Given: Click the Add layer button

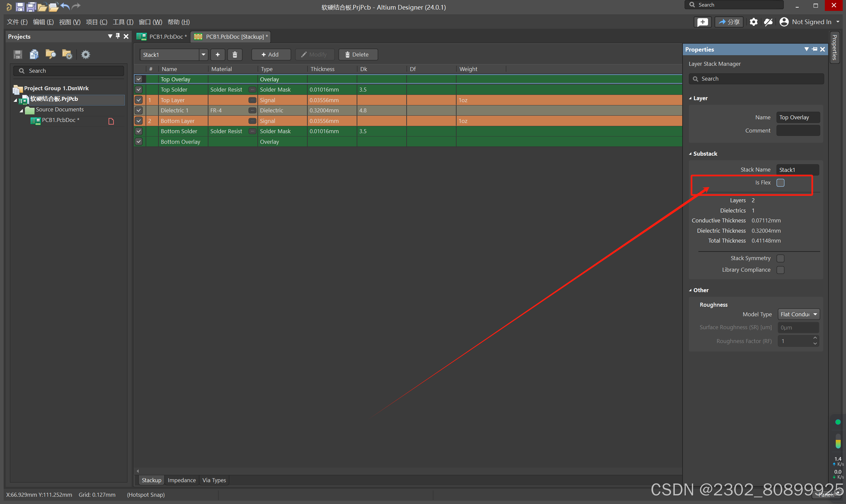Looking at the screenshot, I should tap(271, 55).
